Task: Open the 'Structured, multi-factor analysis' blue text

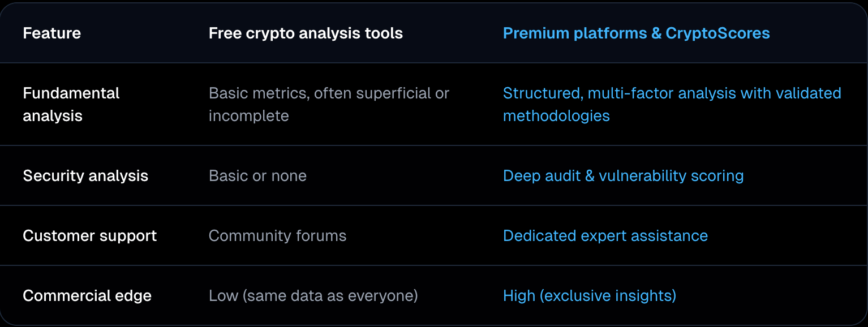Action: click(x=672, y=93)
